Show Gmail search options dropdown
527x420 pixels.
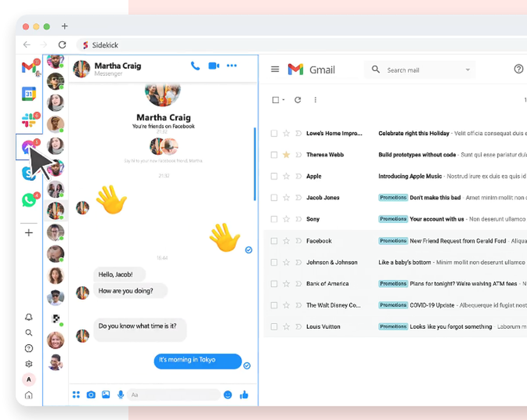click(x=467, y=70)
